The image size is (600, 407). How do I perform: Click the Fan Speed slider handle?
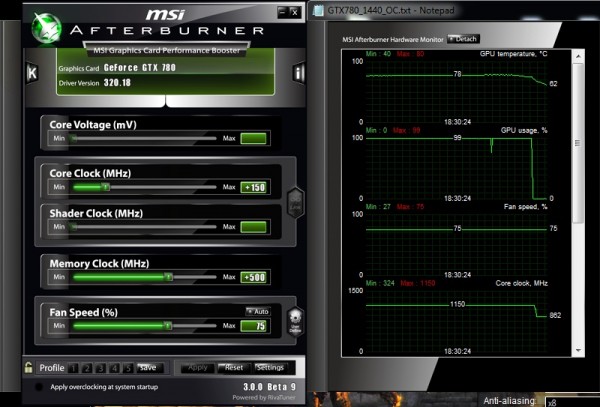168,326
